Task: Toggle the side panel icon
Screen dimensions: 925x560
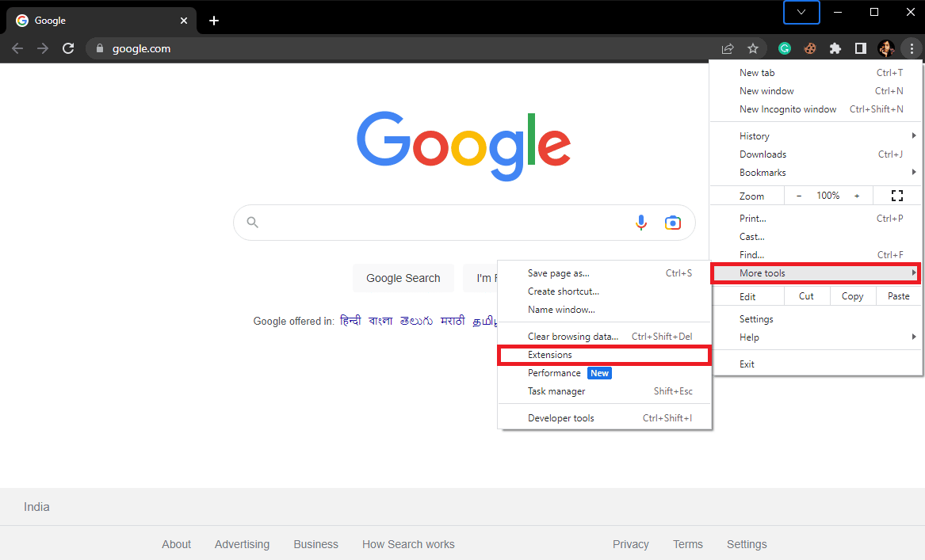Action: pos(861,48)
